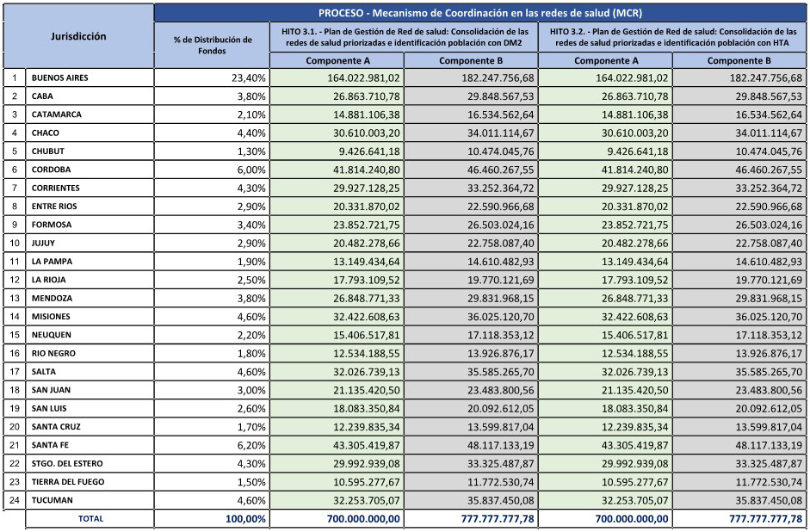The width and height of the screenshot is (810, 532).
Task: Click Chaco's 4,40% distribution cell
Action: tap(212, 133)
